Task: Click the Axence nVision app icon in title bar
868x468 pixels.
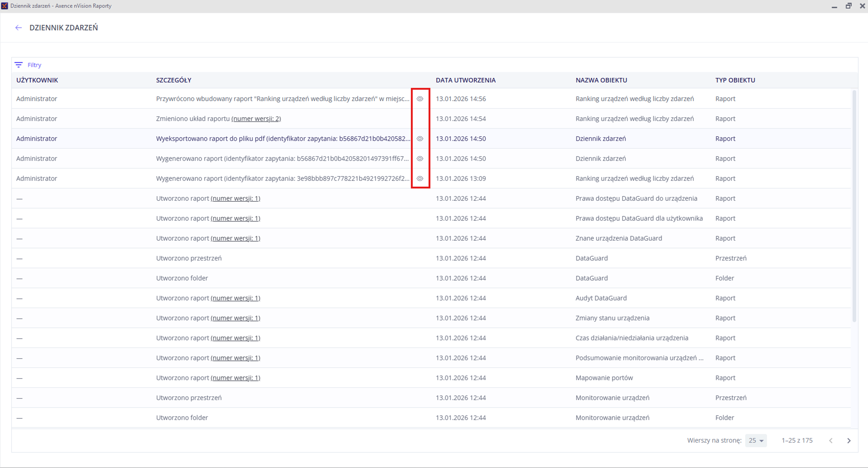Action: (x=5, y=6)
